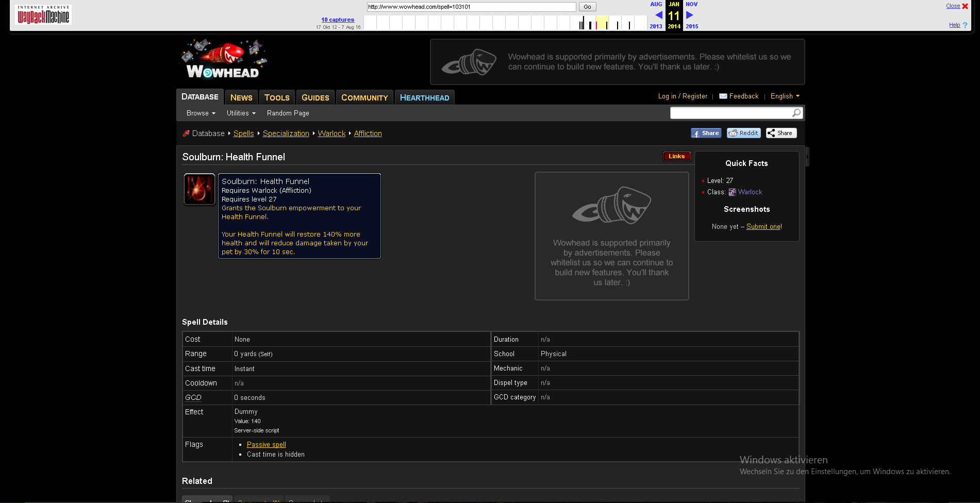Open a Random Page
The width and height of the screenshot is (980, 503).
click(x=288, y=113)
